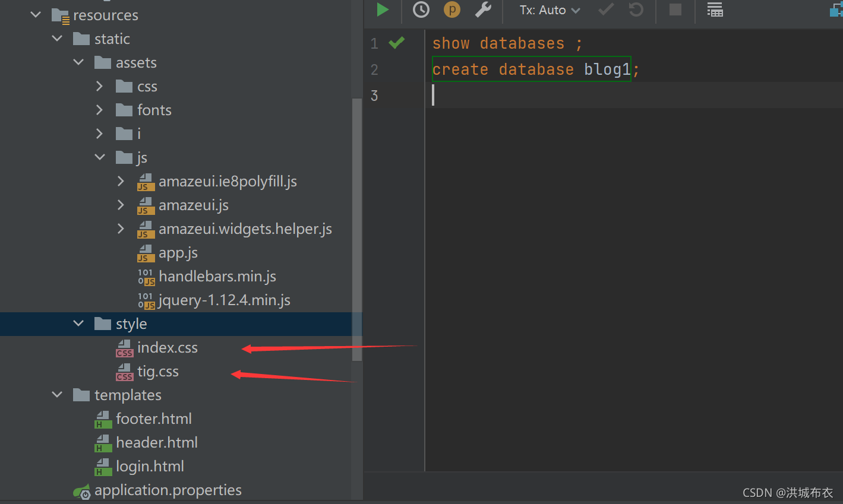
Task: Click the project tree vertical scrollbar
Action: point(357,229)
